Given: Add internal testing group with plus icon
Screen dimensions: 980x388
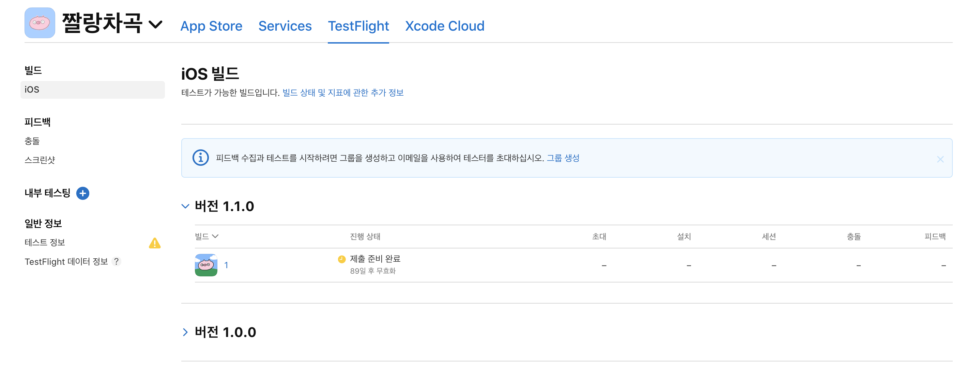Looking at the screenshot, I should click(82, 193).
